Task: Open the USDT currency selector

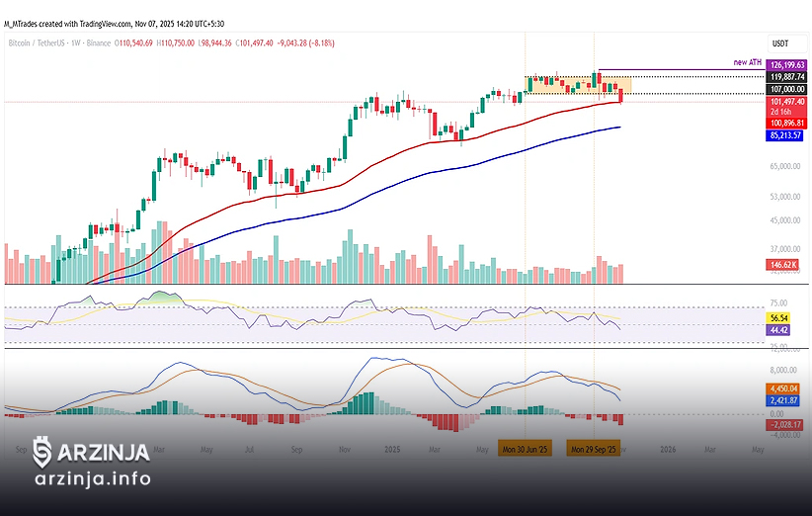Action: click(x=779, y=43)
